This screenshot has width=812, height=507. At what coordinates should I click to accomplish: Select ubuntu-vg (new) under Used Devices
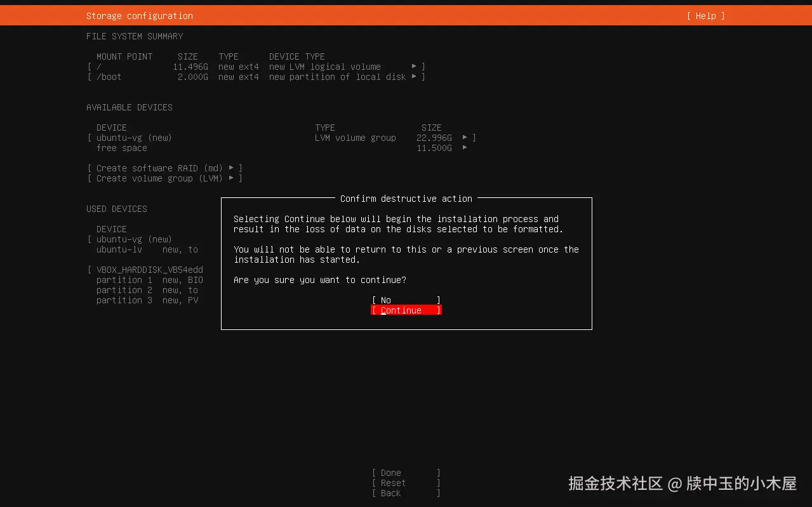pyautogui.click(x=134, y=239)
